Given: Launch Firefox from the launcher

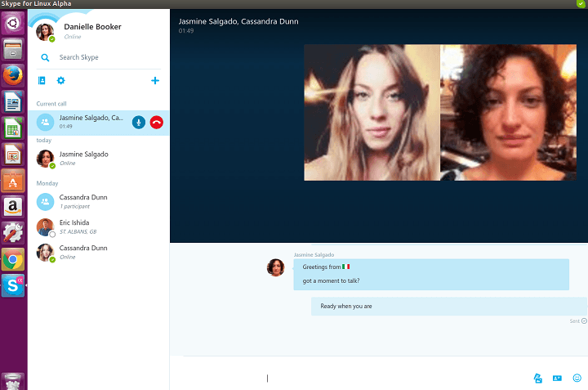Looking at the screenshot, I should [13, 75].
